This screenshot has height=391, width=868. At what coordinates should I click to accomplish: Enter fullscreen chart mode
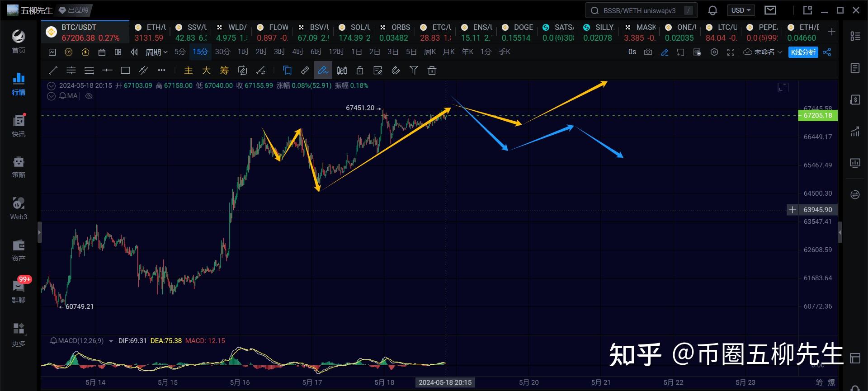(x=731, y=52)
